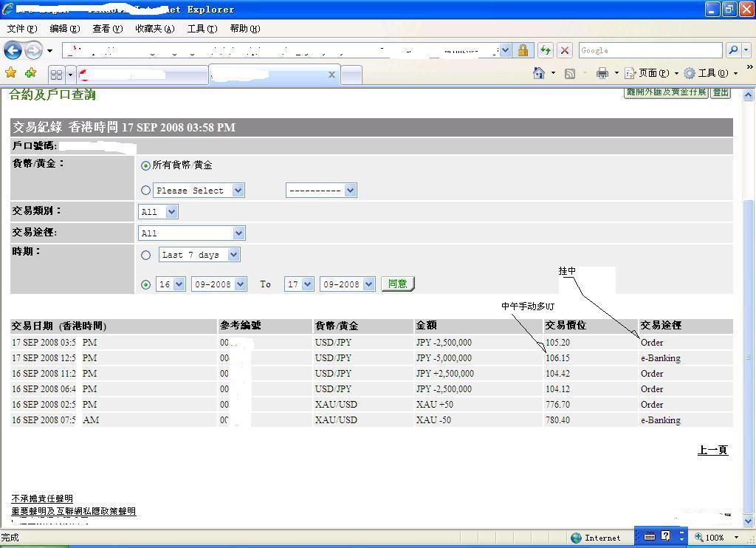Expand the toolbar overflow chevron
Viewport: 756px width, 548px height.
point(749,67)
